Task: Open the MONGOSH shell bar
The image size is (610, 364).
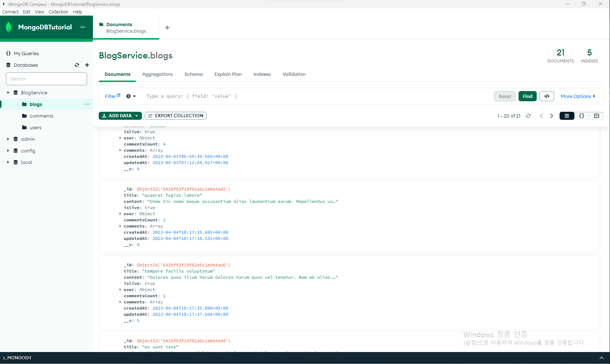Action: tap(305, 358)
